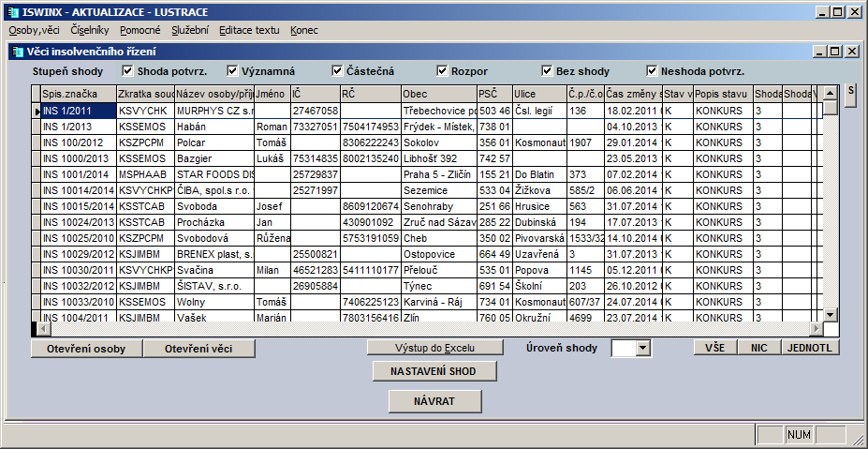Click the NÁVRAT button
The width and height of the screenshot is (868, 449).
point(434,401)
